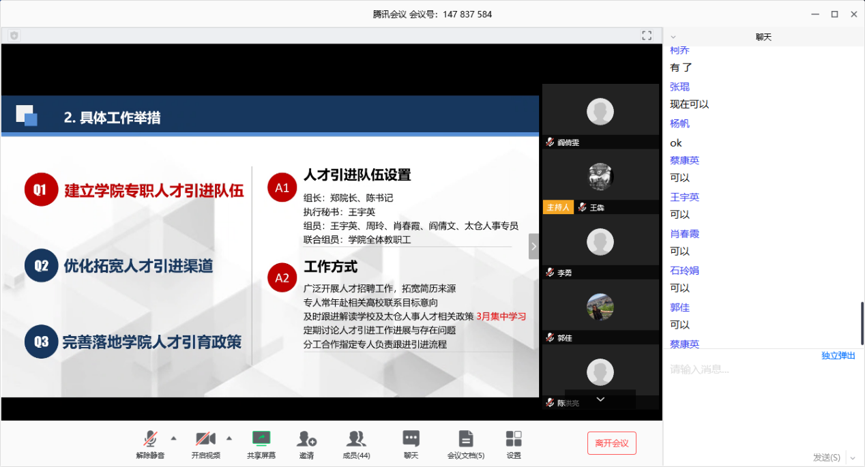The width and height of the screenshot is (865, 467).
Task: Select host 王鑫 video thumbnail
Action: [x=600, y=181]
